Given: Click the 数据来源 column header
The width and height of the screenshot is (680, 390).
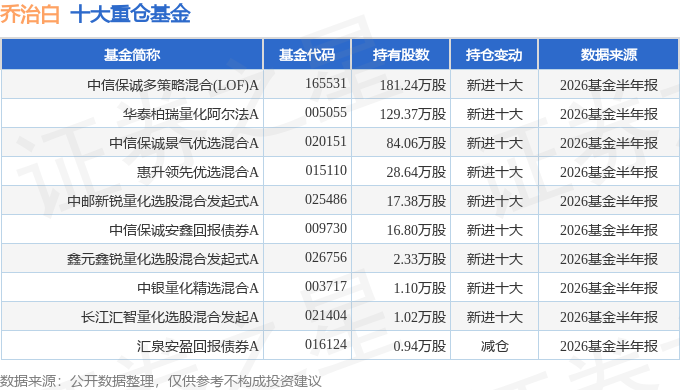Looking at the screenshot, I should pos(608,55).
